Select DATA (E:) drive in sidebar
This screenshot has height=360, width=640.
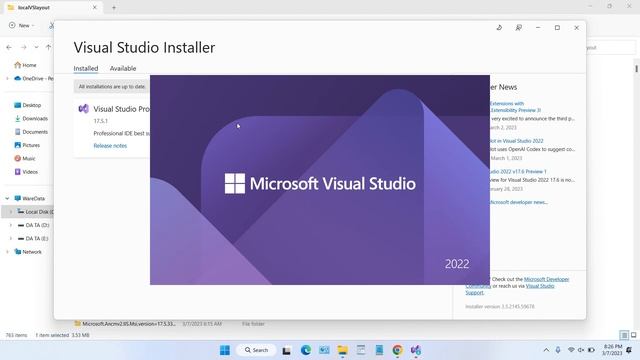pyautogui.click(x=33, y=238)
